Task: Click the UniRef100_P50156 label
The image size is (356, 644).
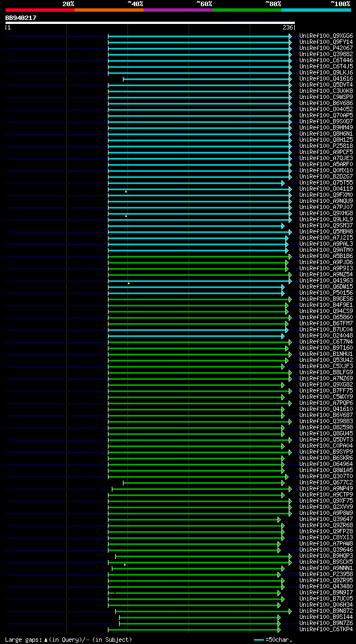Action: click(x=326, y=293)
